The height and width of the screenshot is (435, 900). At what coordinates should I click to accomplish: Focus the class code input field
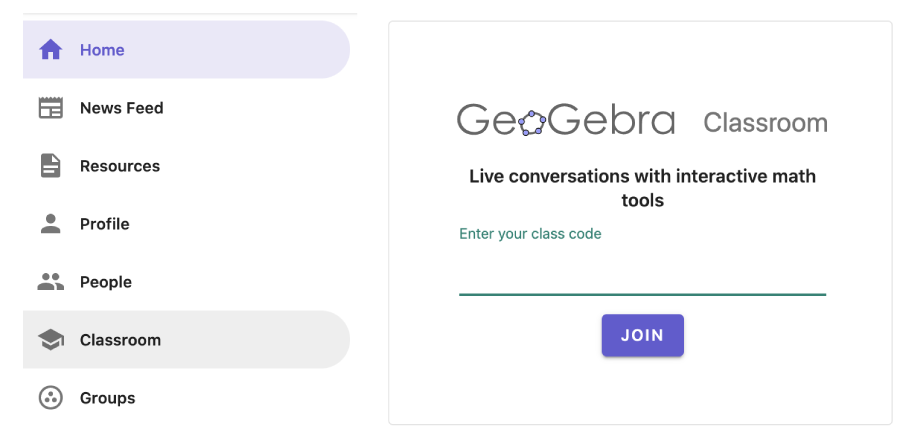[642, 277]
